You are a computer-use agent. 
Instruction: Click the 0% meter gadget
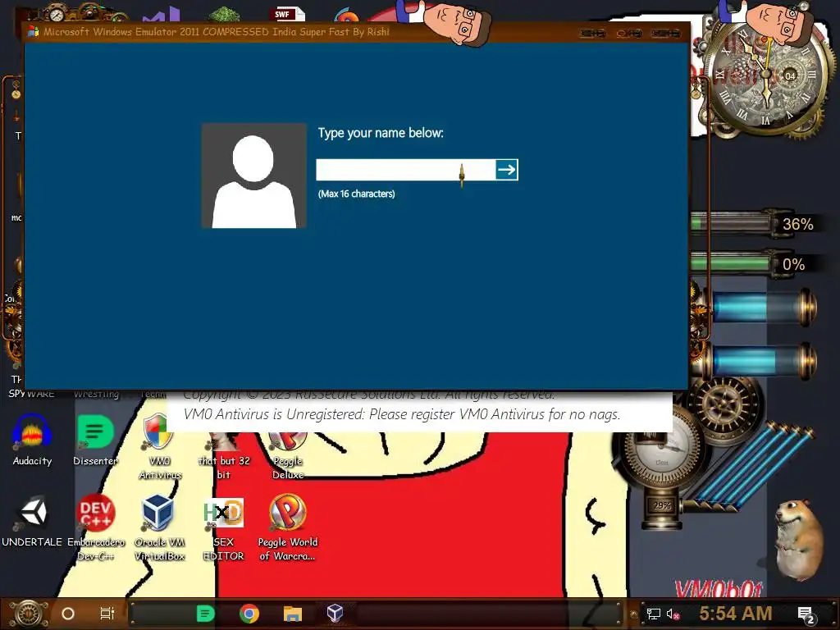pos(755,263)
